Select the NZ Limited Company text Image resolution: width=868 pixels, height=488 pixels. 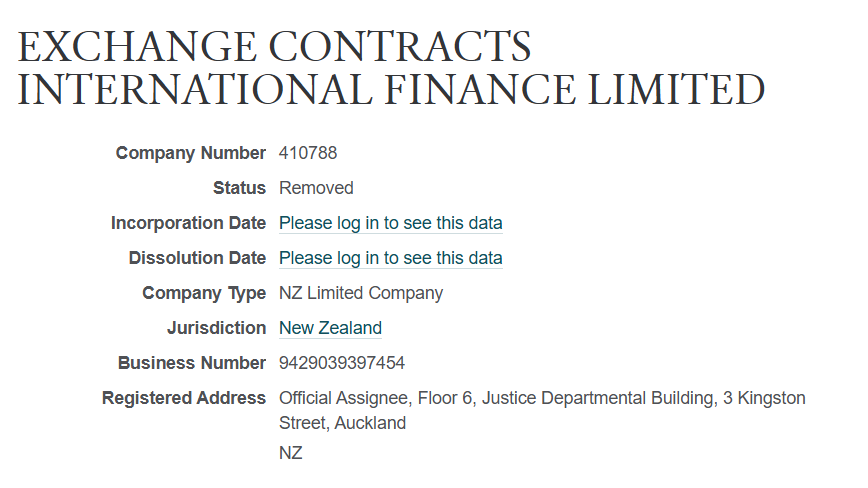[361, 293]
